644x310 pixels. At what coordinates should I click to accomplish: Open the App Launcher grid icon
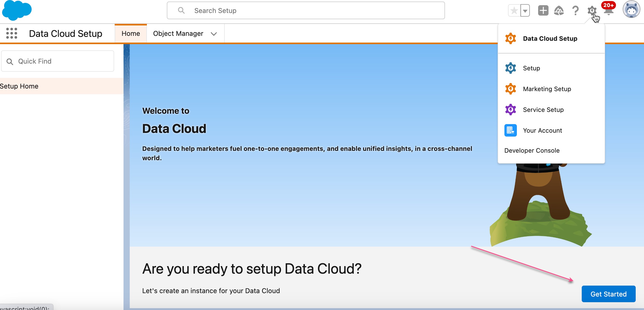tap(12, 33)
